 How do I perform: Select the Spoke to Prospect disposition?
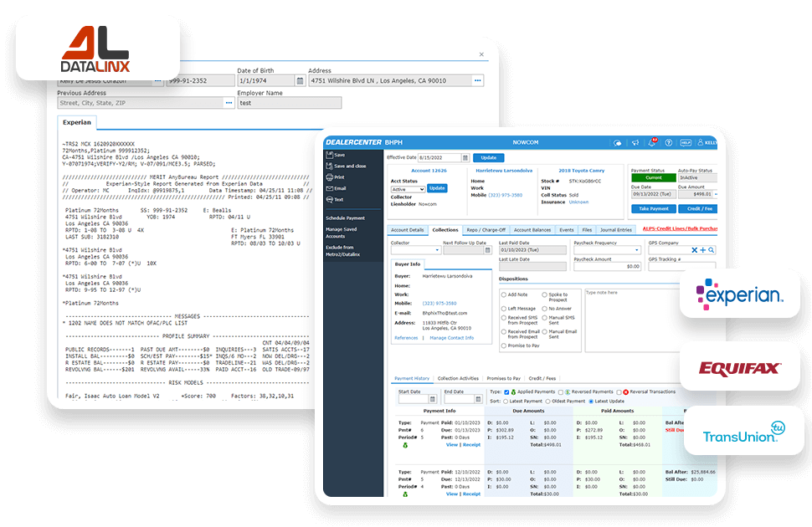click(544, 294)
